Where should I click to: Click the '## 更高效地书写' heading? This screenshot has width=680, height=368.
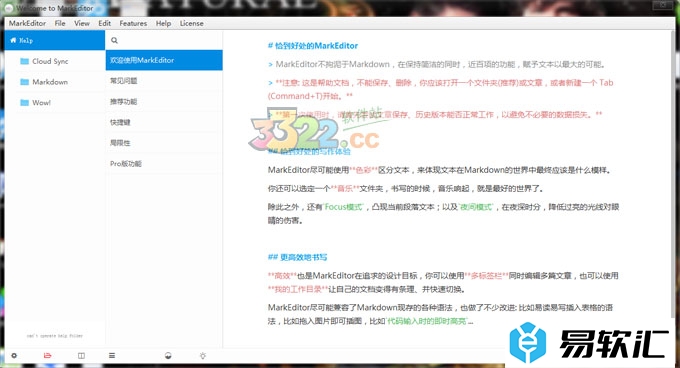pyautogui.click(x=298, y=257)
